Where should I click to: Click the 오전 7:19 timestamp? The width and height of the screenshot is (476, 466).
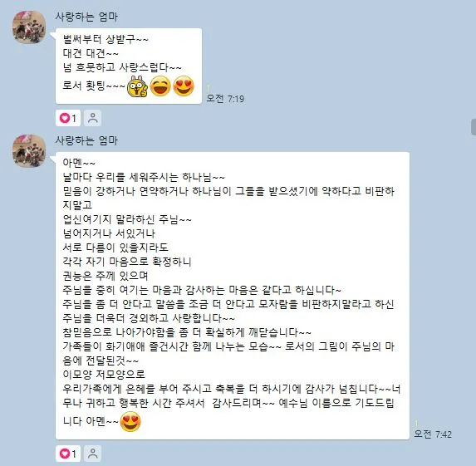tap(225, 99)
